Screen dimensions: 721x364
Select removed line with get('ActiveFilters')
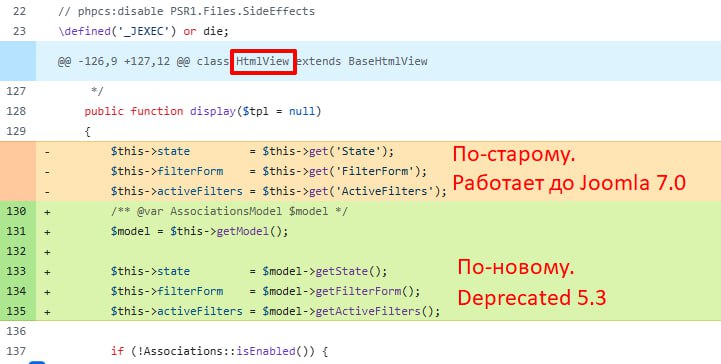click(x=279, y=191)
